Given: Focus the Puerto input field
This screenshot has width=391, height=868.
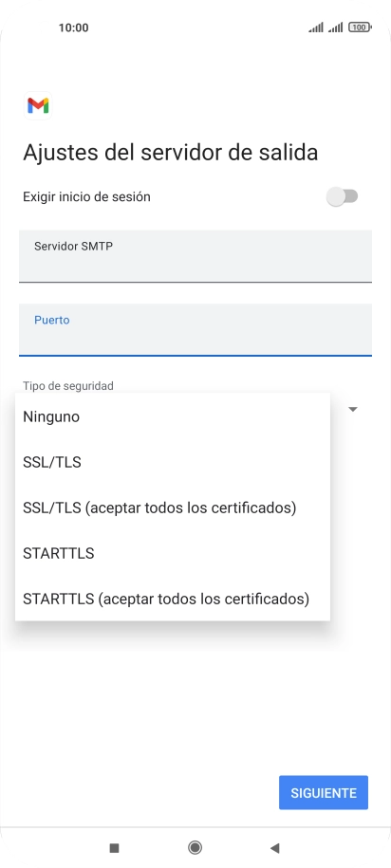Looking at the screenshot, I should 195,329.
